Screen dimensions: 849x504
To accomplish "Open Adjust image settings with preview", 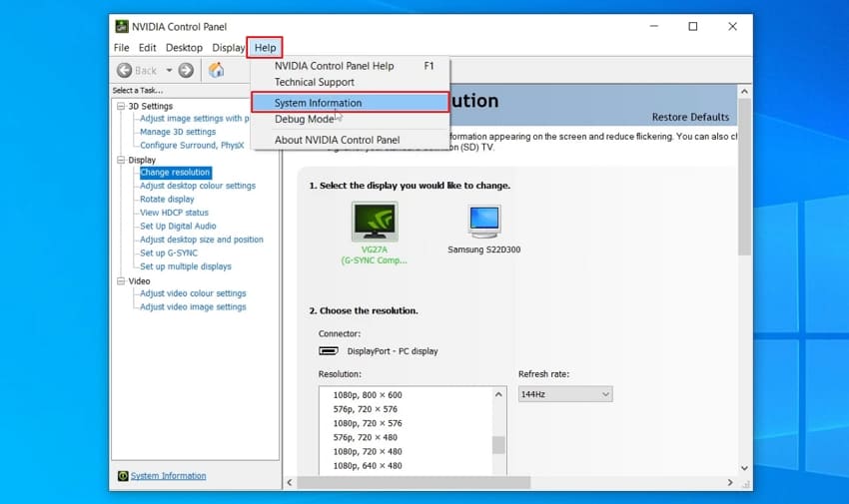I will [195, 119].
